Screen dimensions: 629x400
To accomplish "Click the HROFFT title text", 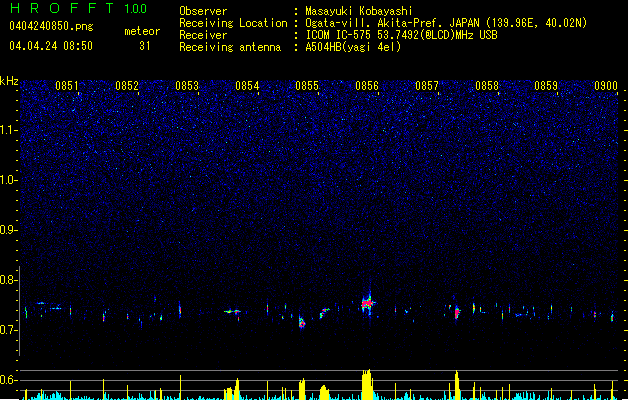I will tap(62, 8).
